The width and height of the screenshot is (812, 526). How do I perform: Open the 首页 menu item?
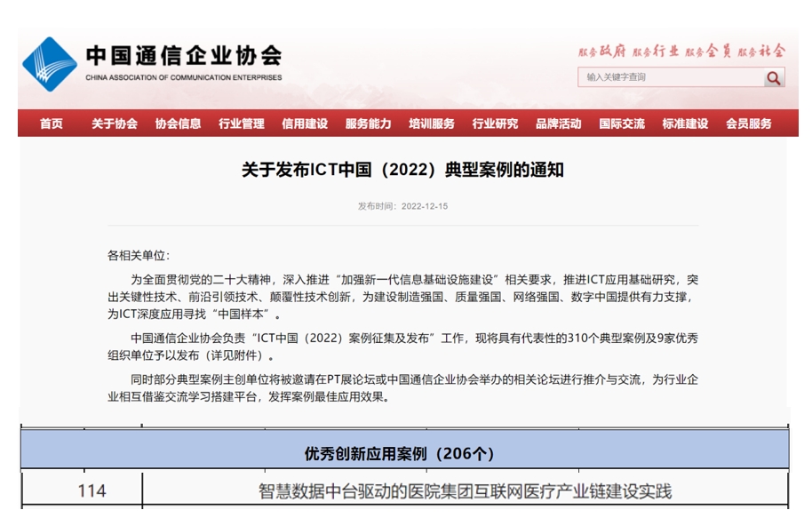pos(52,124)
